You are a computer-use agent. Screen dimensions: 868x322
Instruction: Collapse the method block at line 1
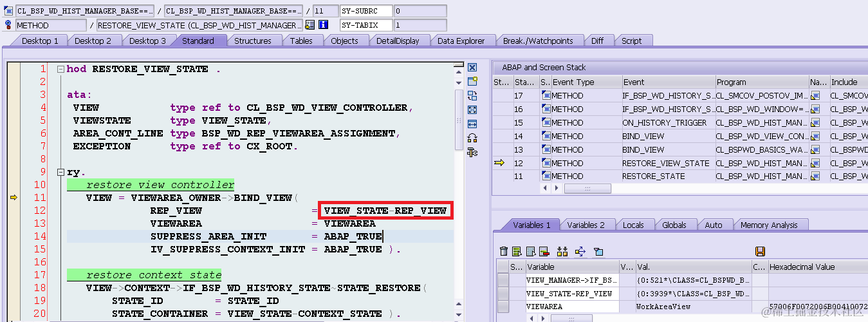point(60,69)
